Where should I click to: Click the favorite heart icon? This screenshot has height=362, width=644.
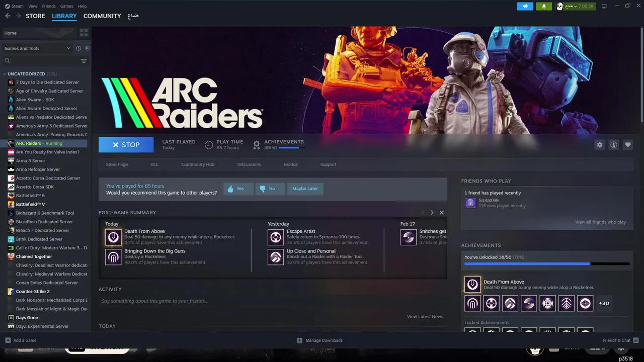point(628,145)
